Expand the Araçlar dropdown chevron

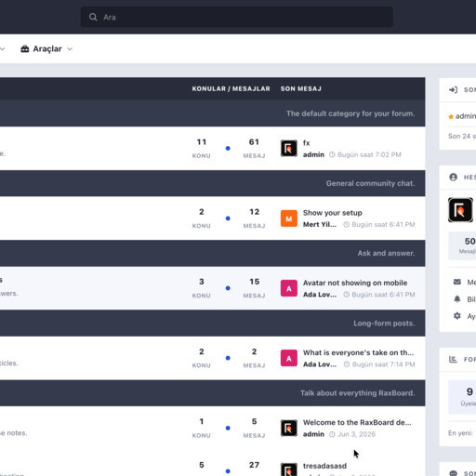pos(70,49)
